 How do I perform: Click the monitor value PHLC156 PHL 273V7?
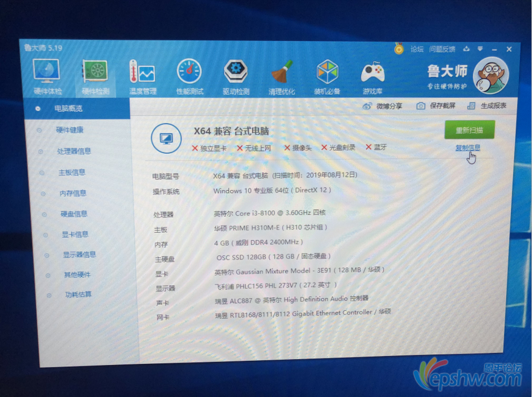pyautogui.click(x=276, y=285)
